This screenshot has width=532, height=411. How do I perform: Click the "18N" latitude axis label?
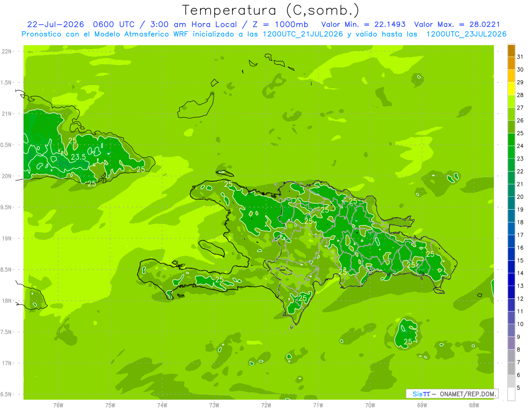7,301
